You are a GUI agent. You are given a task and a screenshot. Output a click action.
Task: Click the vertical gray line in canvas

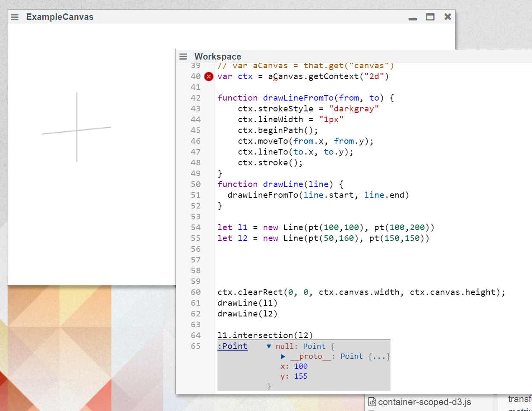coord(77,108)
